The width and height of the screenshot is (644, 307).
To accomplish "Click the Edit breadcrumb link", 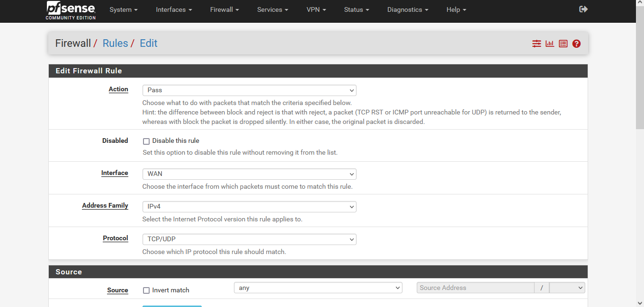I will [x=149, y=43].
